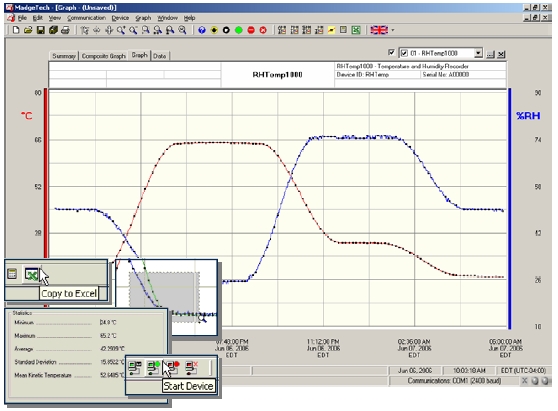This screenshot has height=411, width=558.
Task: Click the ellipsis button beside device dropdown
Action: click(490, 54)
